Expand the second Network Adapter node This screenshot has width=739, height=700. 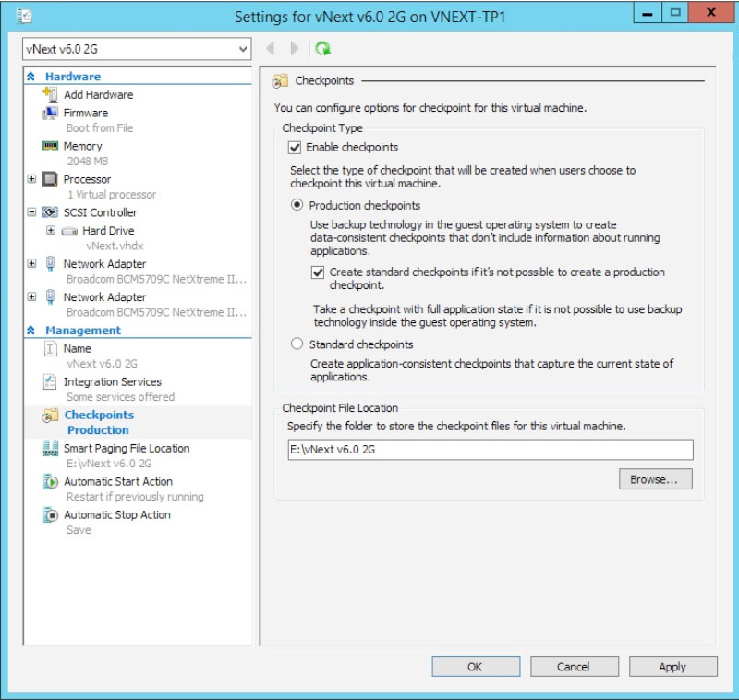click(x=31, y=296)
